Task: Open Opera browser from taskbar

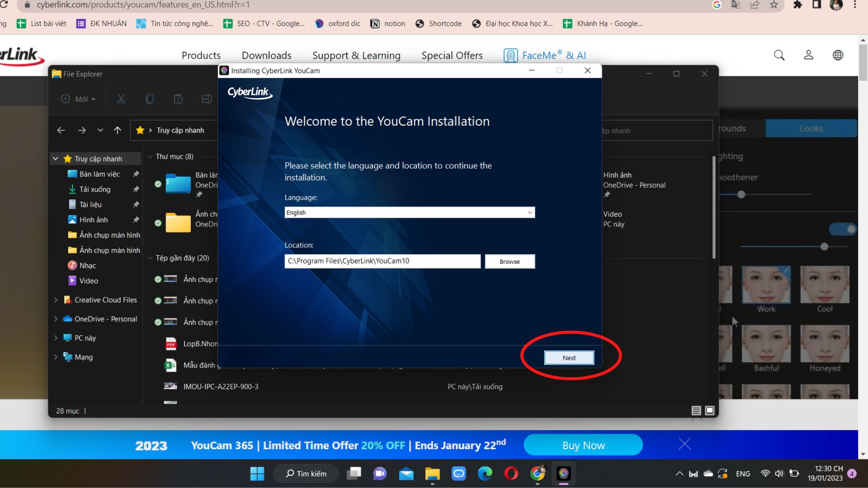Action: point(511,474)
